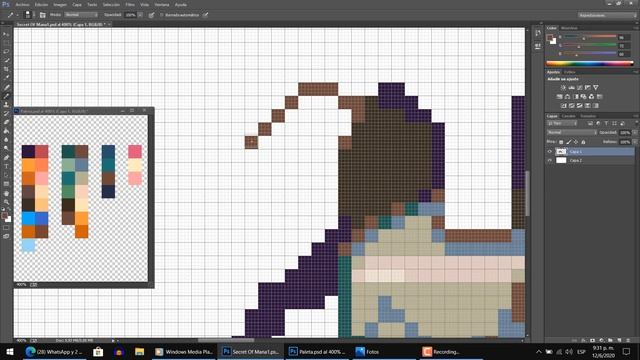Select the Healing Brush tool
The width and height of the screenshot is (640, 360).
point(6,87)
